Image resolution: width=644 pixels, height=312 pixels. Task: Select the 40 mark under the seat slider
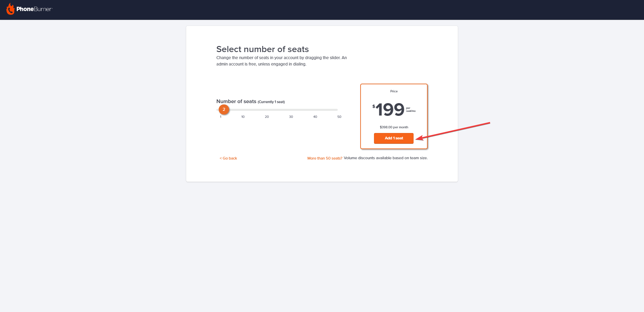pyautogui.click(x=315, y=117)
